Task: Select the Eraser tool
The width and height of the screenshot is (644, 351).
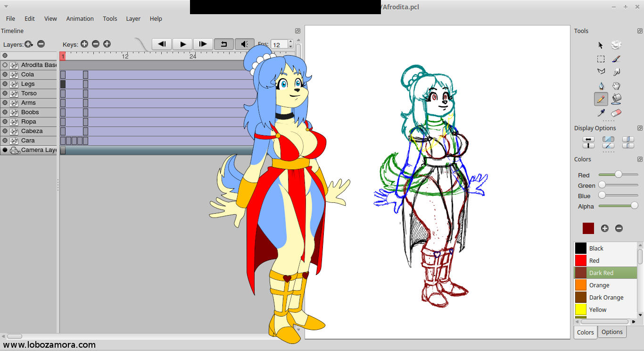Action: tap(616, 113)
